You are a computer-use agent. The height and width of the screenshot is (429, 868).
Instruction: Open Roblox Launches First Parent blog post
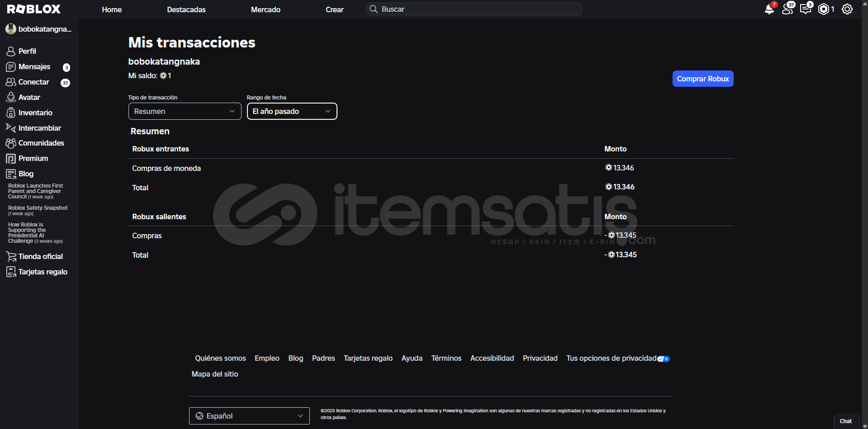point(36,191)
